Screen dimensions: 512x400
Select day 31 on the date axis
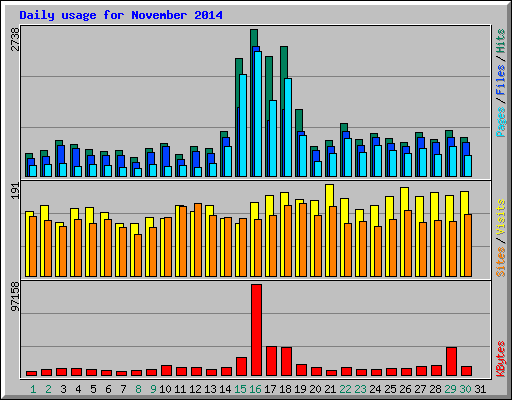[x=480, y=389]
